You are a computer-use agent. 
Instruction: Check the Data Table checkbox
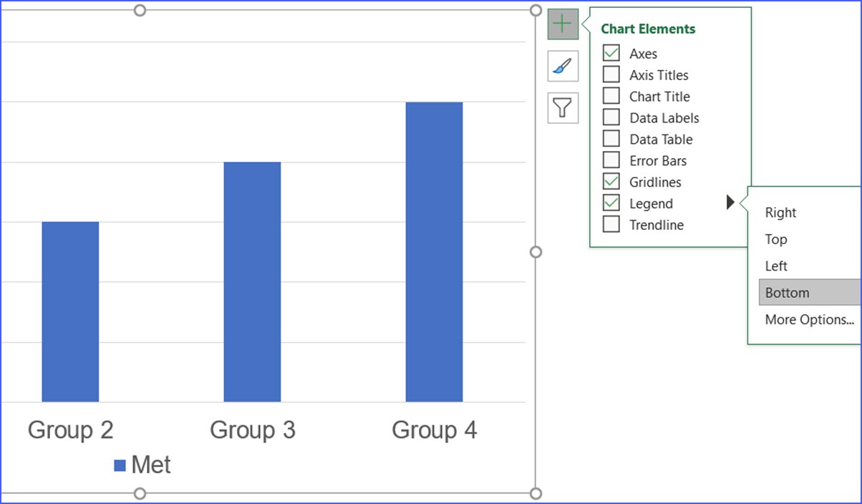click(611, 139)
